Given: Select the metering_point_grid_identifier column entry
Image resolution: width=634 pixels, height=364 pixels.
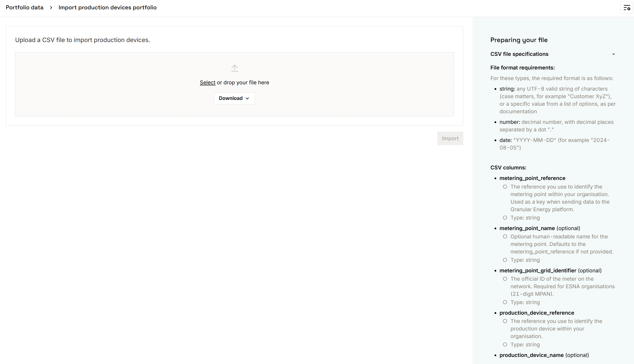Looking at the screenshot, I should tap(538, 271).
